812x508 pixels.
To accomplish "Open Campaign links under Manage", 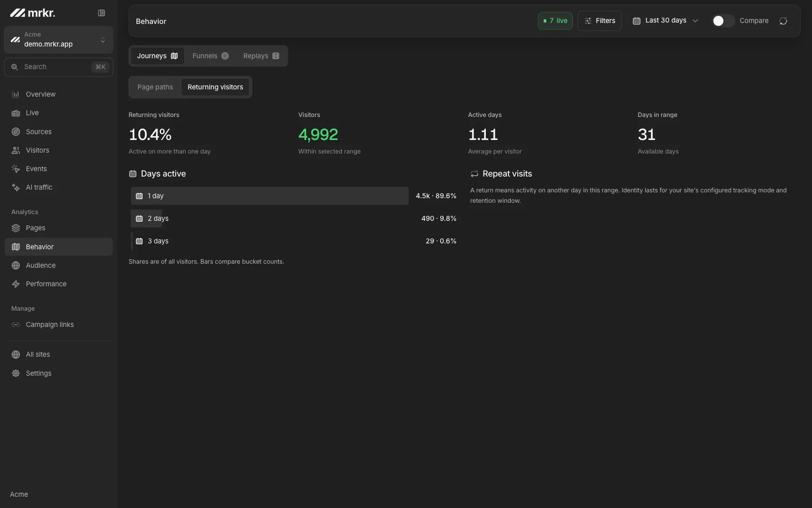I will [59, 325].
